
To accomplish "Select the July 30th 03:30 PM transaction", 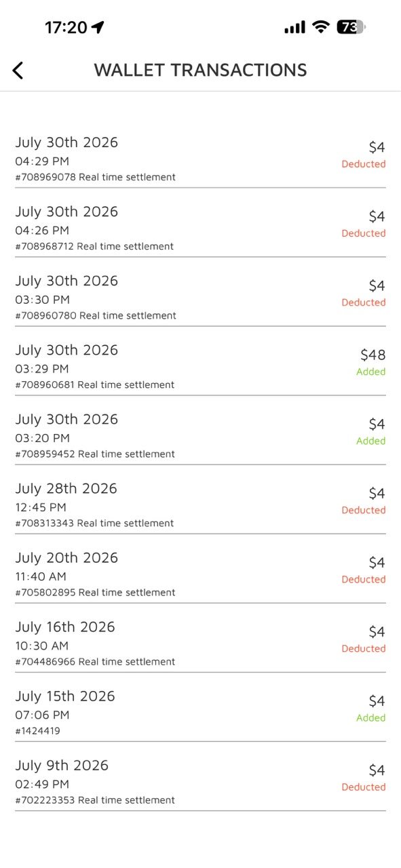I will pyautogui.click(x=200, y=297).
